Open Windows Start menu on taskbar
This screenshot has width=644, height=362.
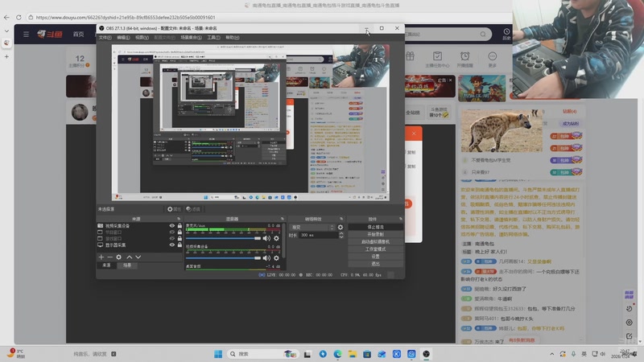(x=218, y=354)
